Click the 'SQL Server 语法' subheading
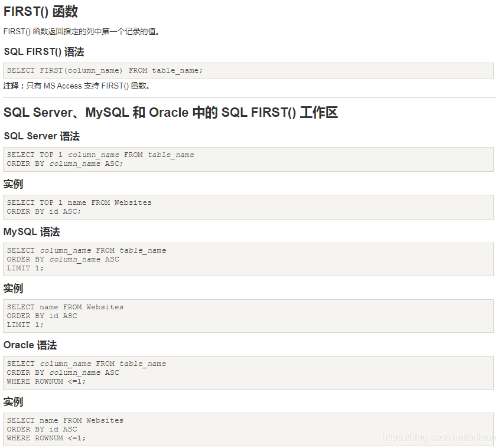Viewport: 501px width, 448px height. [41, 136]
